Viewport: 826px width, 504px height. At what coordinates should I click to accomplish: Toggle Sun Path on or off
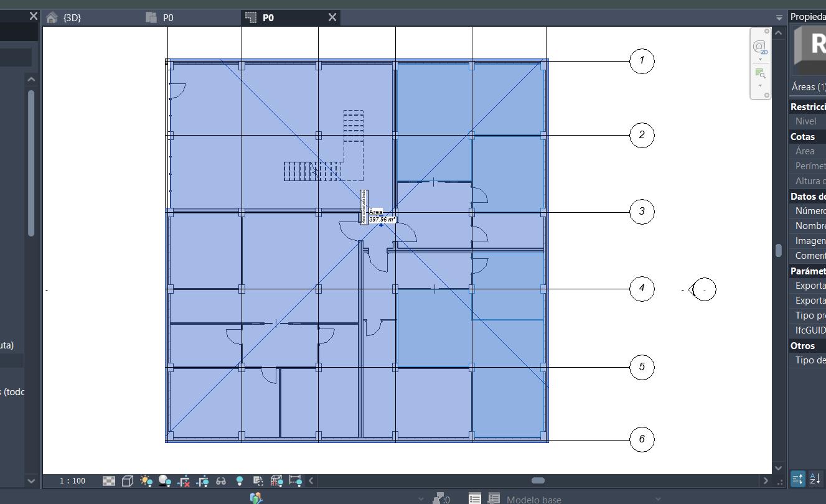pyautogui.click(x=146, y=480)
